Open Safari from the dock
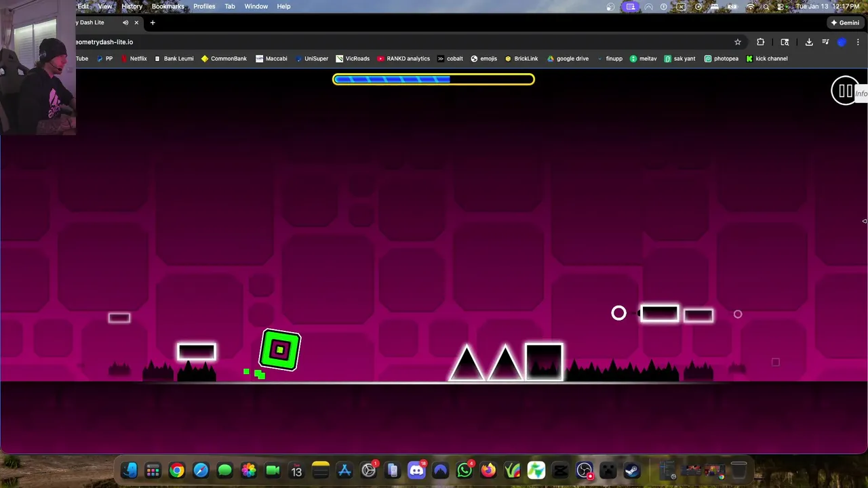Image resolution: width=868 pixels, height=488 pixels. [201, 470]
